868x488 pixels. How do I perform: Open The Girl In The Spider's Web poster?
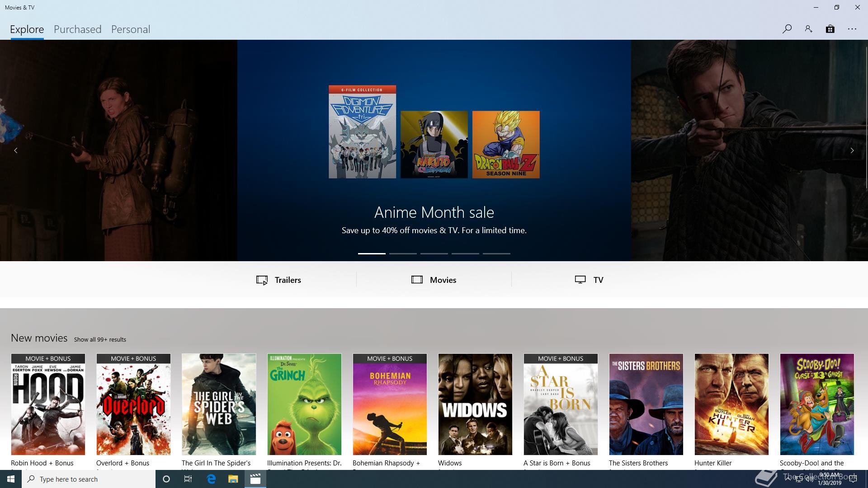219,404
